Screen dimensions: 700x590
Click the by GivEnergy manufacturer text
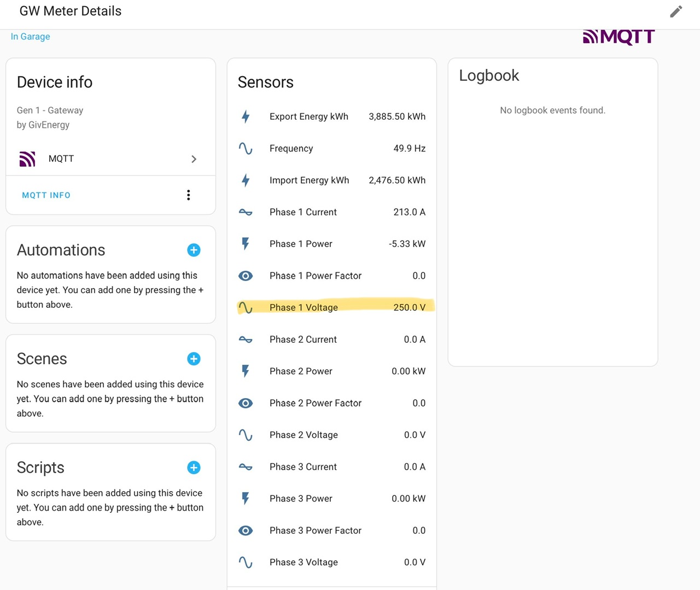(x=43, y=125)
